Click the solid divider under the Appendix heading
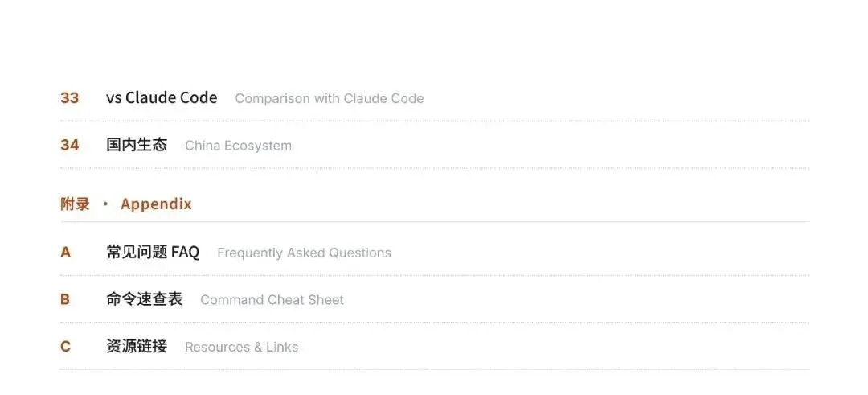Image resolution: width=868 pixels, height=395 pixels. pos(434,222)
